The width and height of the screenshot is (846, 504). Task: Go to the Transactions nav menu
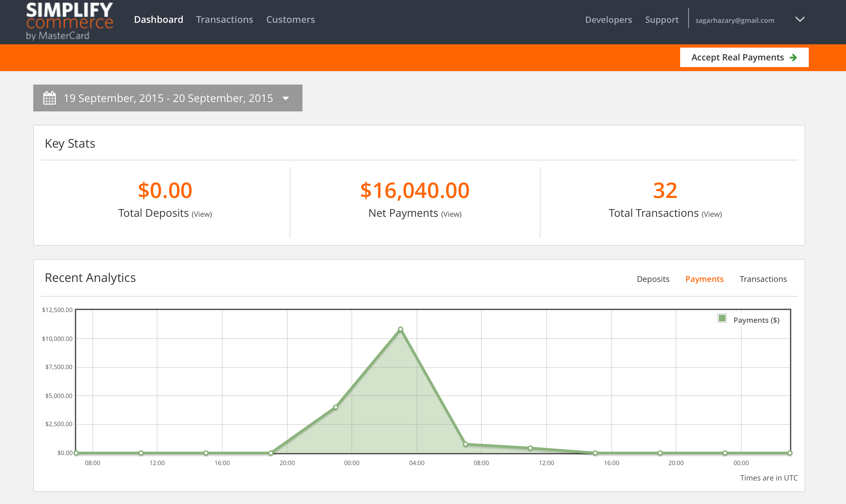(224, 20)
